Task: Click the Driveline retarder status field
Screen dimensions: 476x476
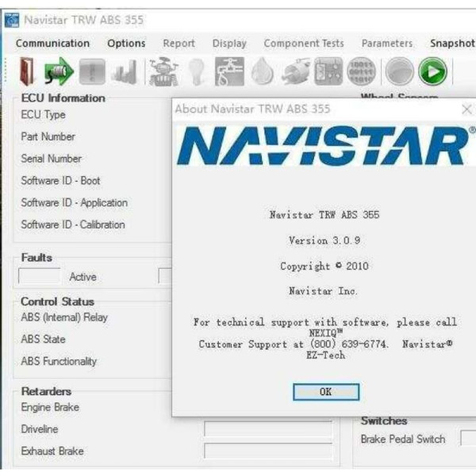Action: click(267, 429)
